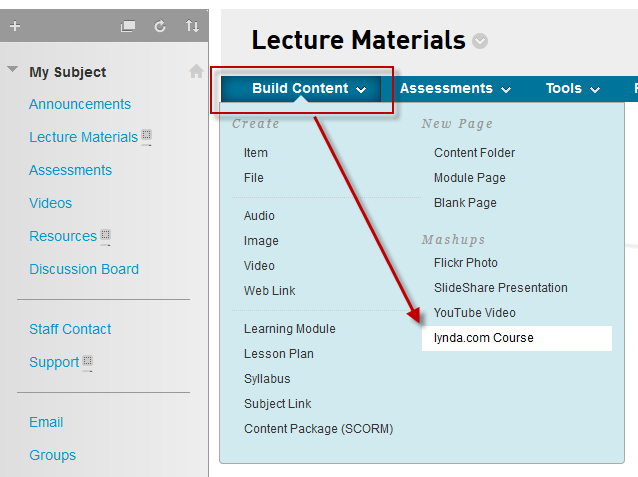Screen dimensions: 638x477
Task: Click the home icon beside My Subject
Action: (196, 71)
